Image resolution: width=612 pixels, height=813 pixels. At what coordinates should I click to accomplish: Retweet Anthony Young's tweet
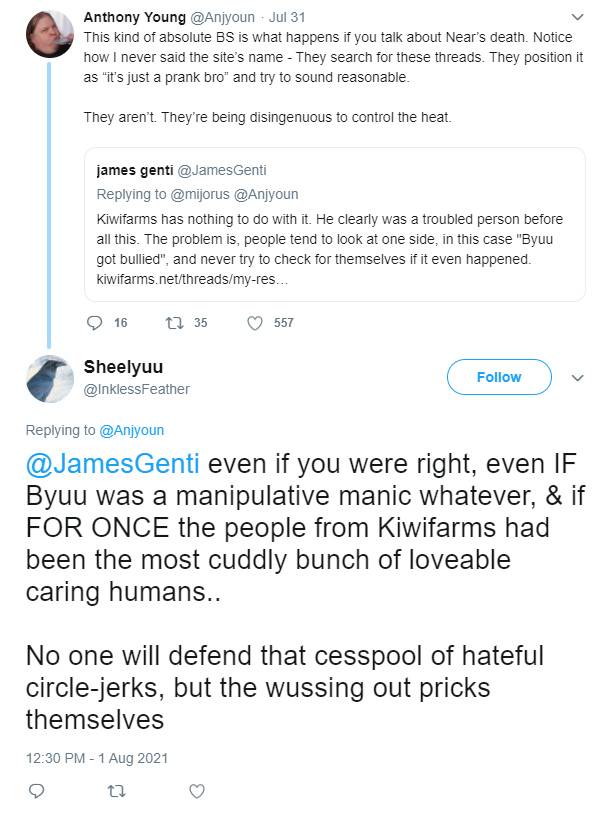(174, 323)
